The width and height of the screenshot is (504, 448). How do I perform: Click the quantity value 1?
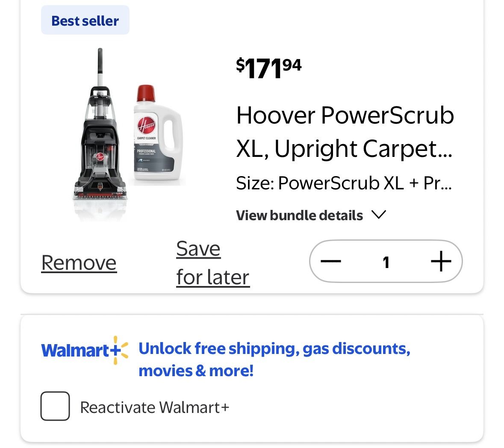386,262
